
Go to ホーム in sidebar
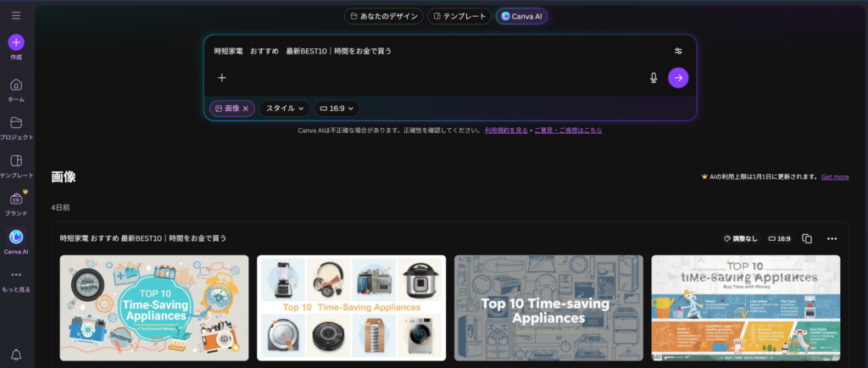coord(16,90)
